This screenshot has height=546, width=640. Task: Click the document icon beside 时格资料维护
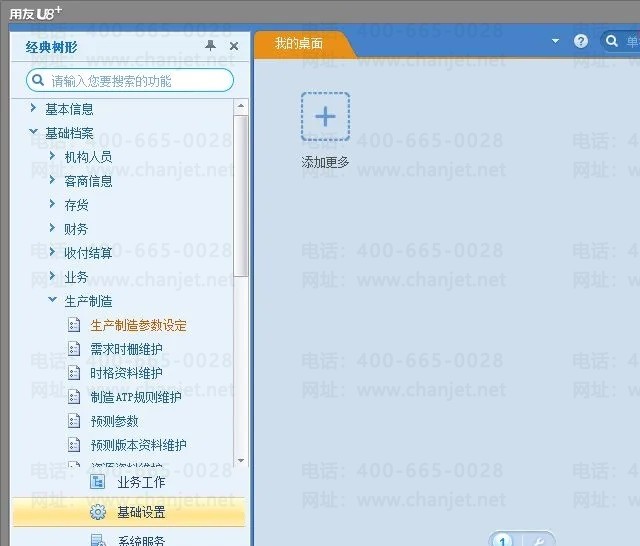[74, 372]
